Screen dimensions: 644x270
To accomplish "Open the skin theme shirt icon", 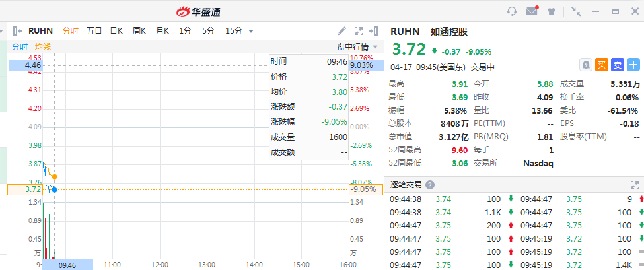I will (552, 11).
